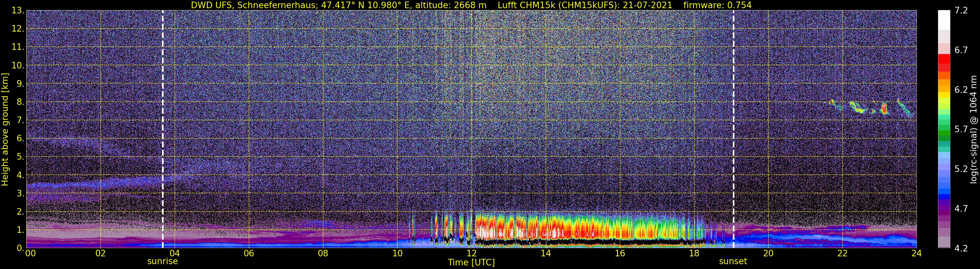980x269 pixels.
Task: Click the time axis tick label 10
Action: (397, 253)
